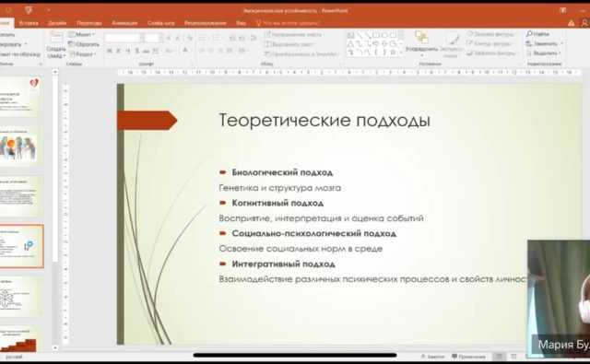Click the Выделить select button
This screenshot has height=364, width=590.
pyautogui.click(x=545, y=53)
